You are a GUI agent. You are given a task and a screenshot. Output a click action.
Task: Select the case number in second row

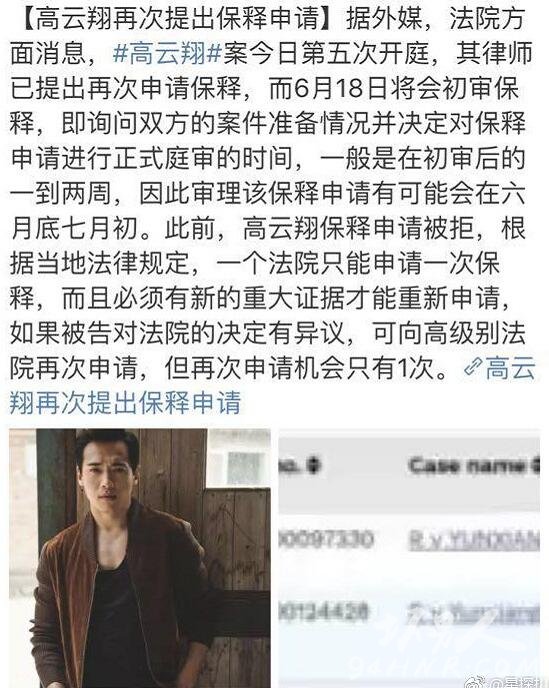pos(323,613)
